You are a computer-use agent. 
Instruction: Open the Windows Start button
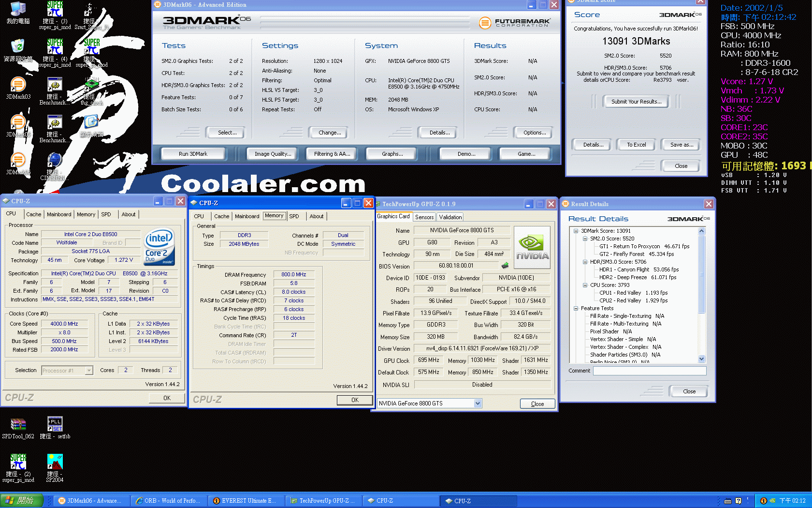pos(22,501)
